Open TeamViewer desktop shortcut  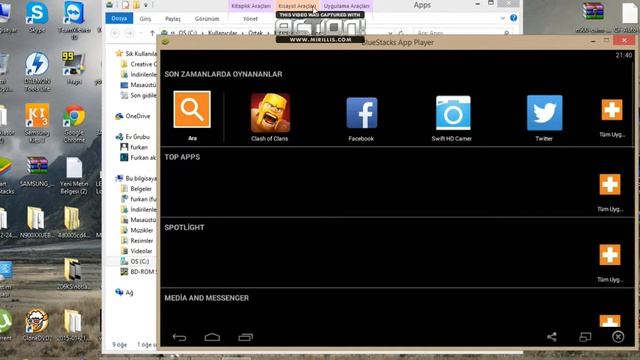pyautogui.click(x=74, y=20)
